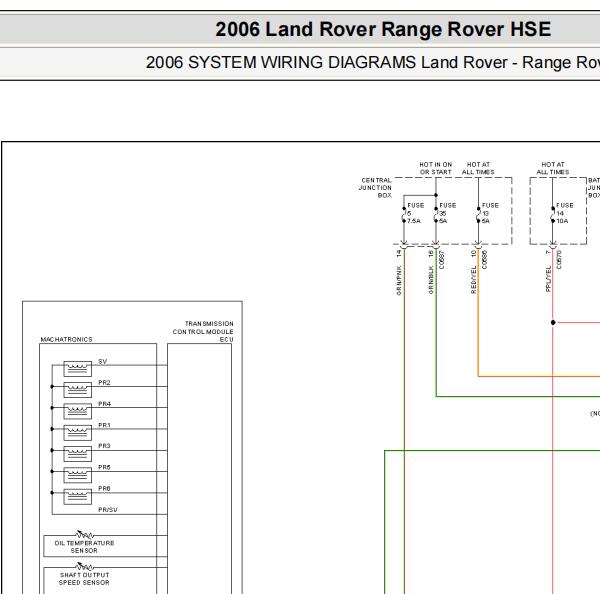Click connector label C0587
The width and height of the screenshot is (600, 594).
[x=442, y=260]
